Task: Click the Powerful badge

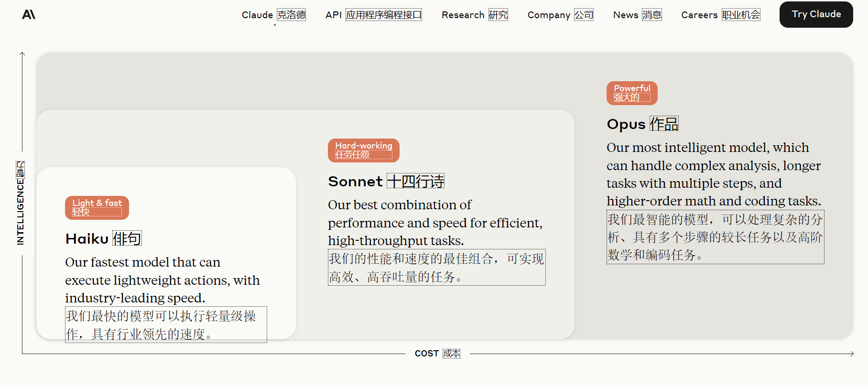Action: [x=632, y=93]
